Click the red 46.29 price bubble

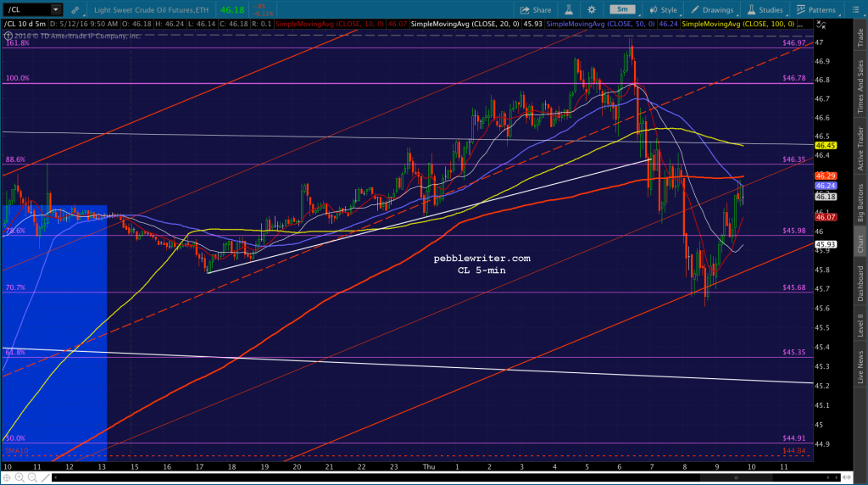[x=826, y=176]
